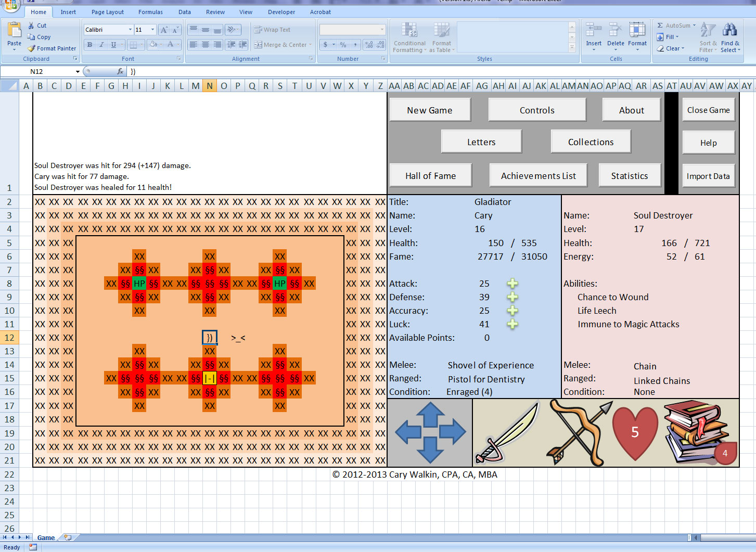Image resolution: width=756 pixels, height=552 pixels.
Task: Click the stack of books icon
Action: [x=695, y=431]
